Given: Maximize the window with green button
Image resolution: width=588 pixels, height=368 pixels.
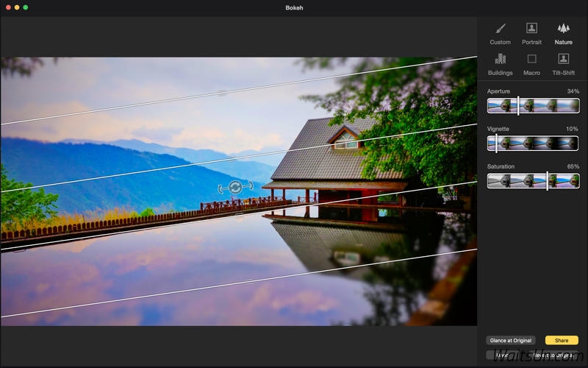Looking at the screenshot, I should (x=26, y=7).
